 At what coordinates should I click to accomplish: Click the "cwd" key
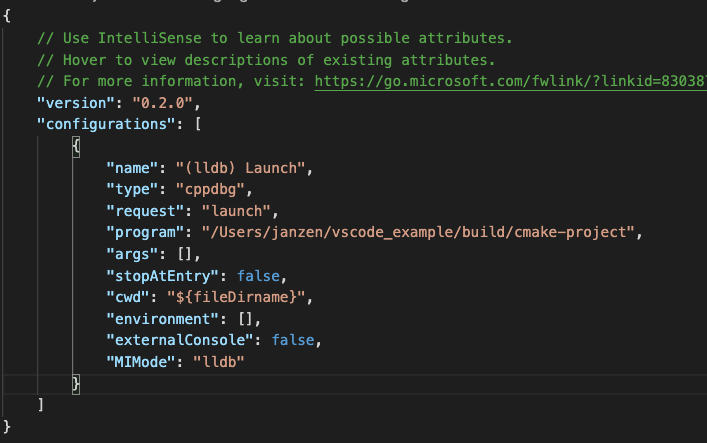[x=128, y=297]
